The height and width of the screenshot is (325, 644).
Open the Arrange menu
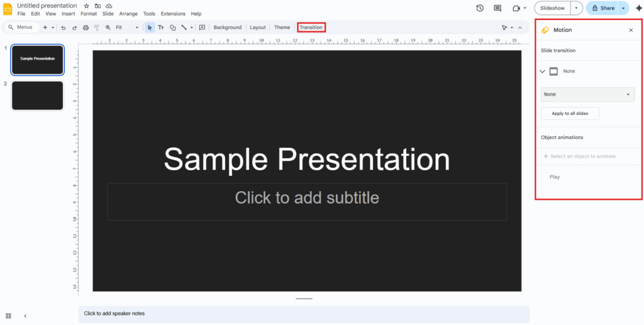click(x=128, y=14)
